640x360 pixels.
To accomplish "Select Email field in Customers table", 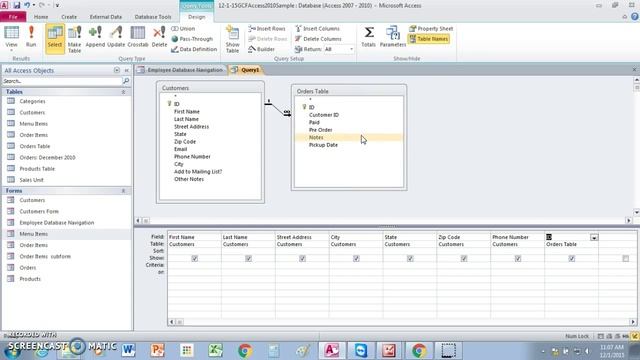I will (180, 149).
